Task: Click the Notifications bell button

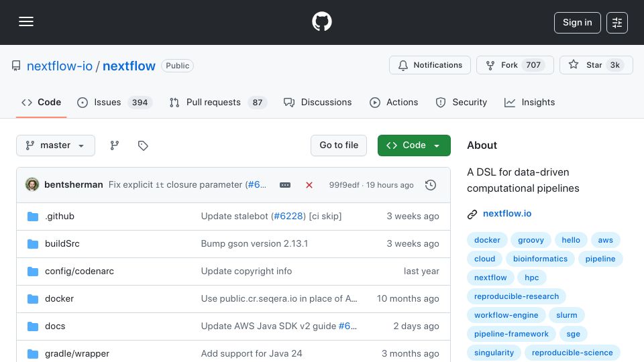Action: tap(429, 65)
